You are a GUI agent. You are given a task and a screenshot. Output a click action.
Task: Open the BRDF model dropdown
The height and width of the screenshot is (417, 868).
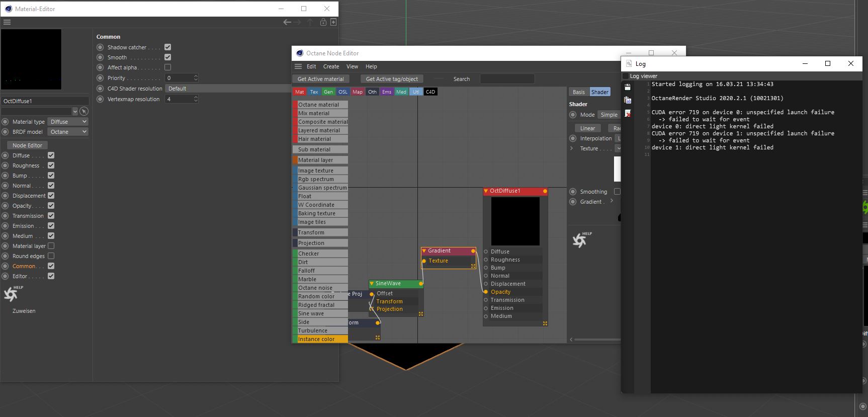pyautogui.click(x=68, y=132)
